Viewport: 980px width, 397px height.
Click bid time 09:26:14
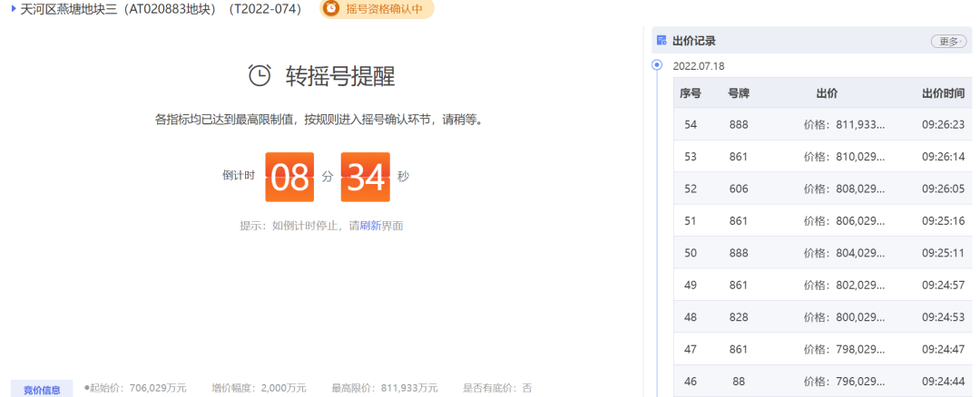coord(943,157)
